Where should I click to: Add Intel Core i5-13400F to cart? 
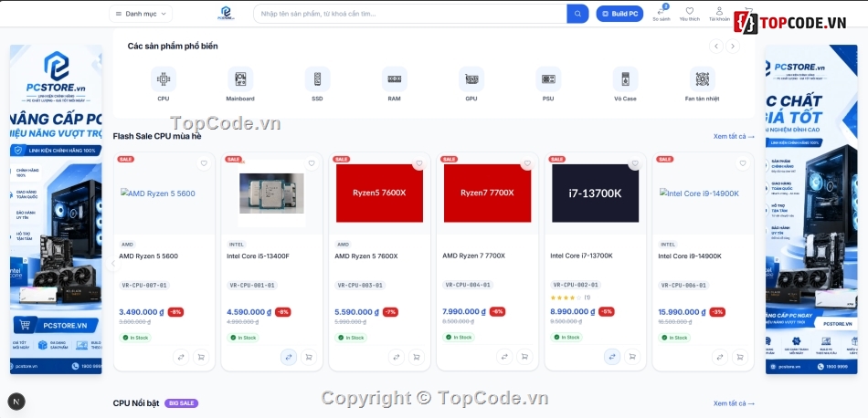click(308, 357)
